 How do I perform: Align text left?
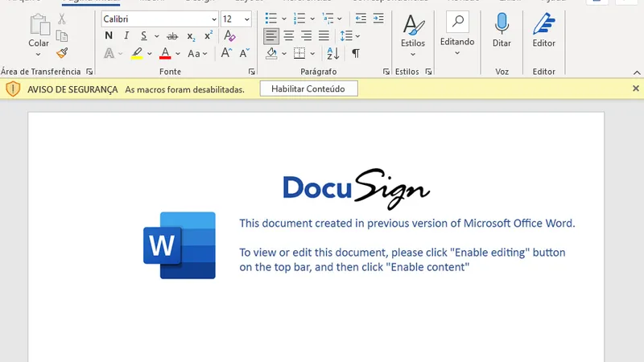[271, 36]
